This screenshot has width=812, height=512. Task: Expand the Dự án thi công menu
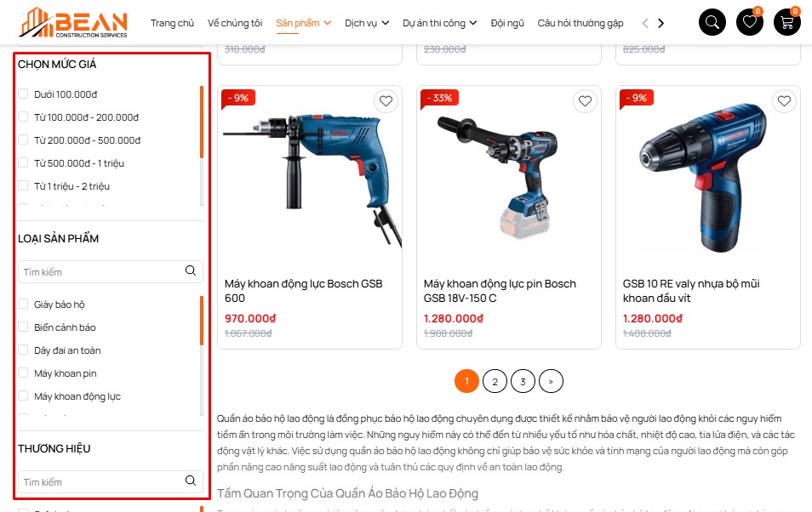point(440,23)
